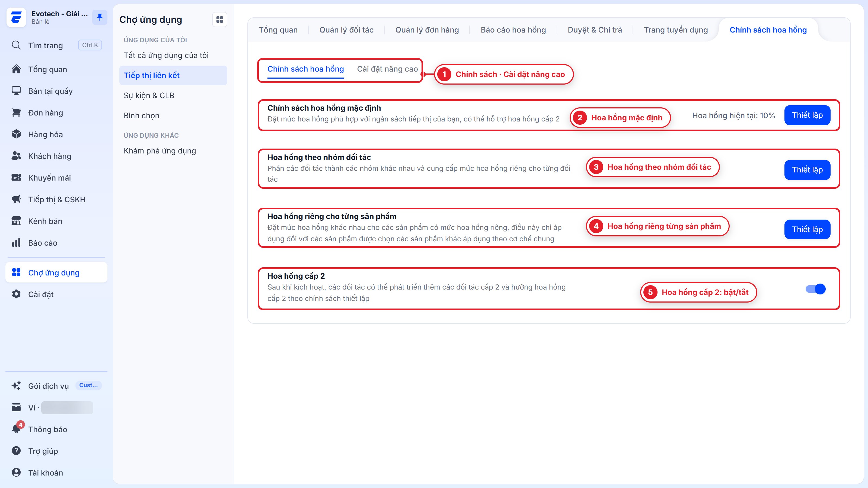Open the Trang tuyển dụng tab

(x=676, y=30)
